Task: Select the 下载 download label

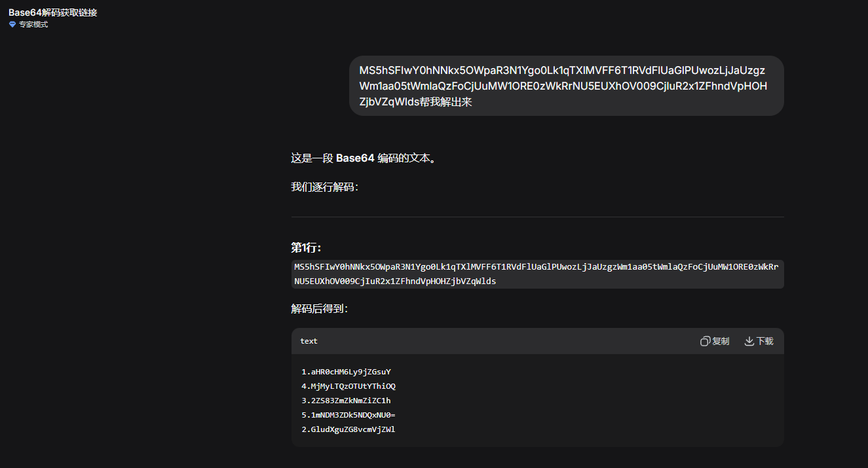Action: coord(765,341)
